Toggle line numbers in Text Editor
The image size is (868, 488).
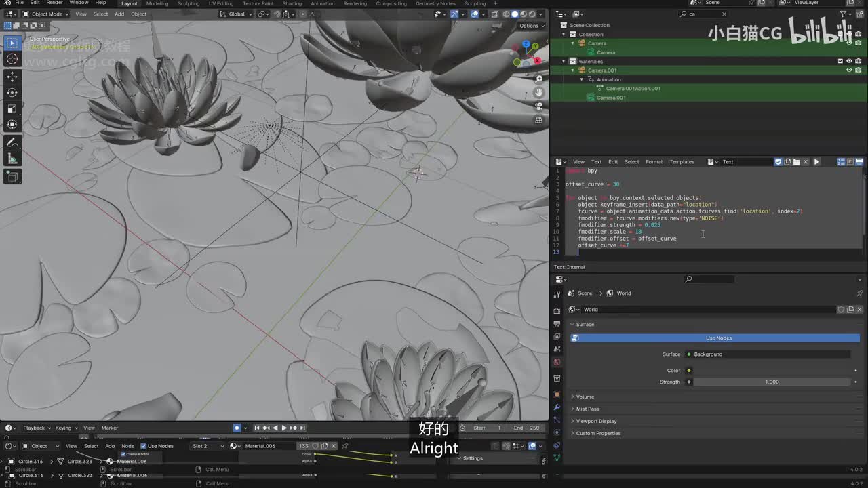[842, 162]
